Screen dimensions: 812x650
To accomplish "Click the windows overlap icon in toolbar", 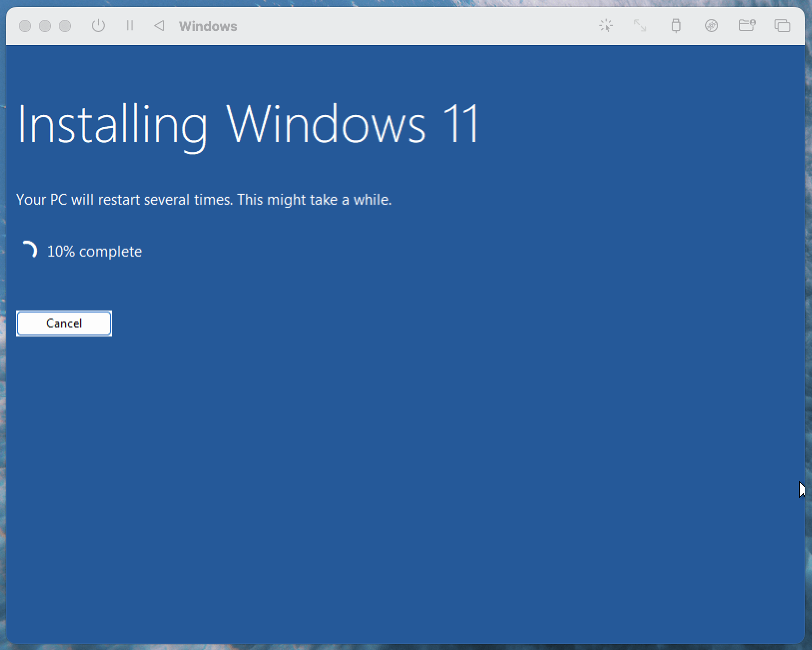I will click(x=782, y=25).
